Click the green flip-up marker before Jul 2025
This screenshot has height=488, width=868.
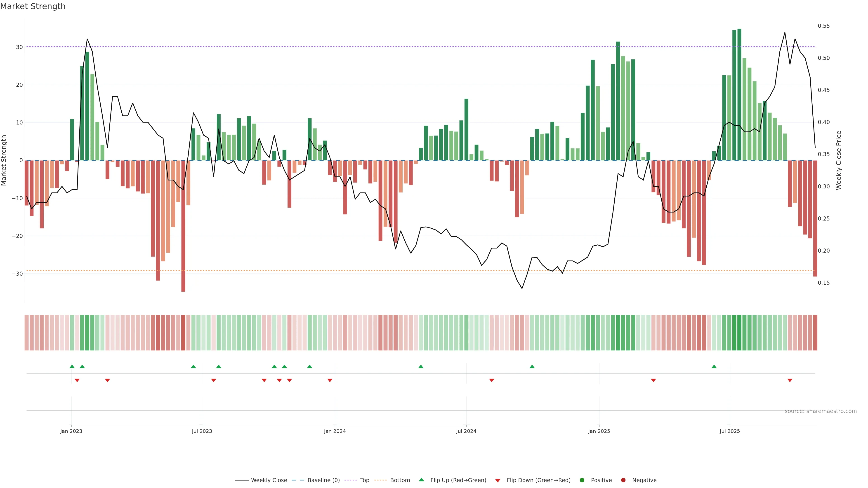(714, 366)
